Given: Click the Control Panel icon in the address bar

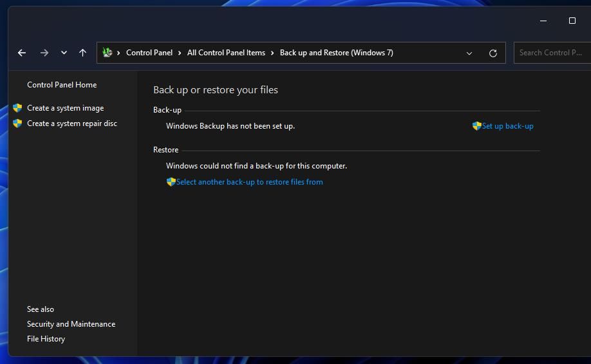Looking at the screenshot, I should coord(108,53).
